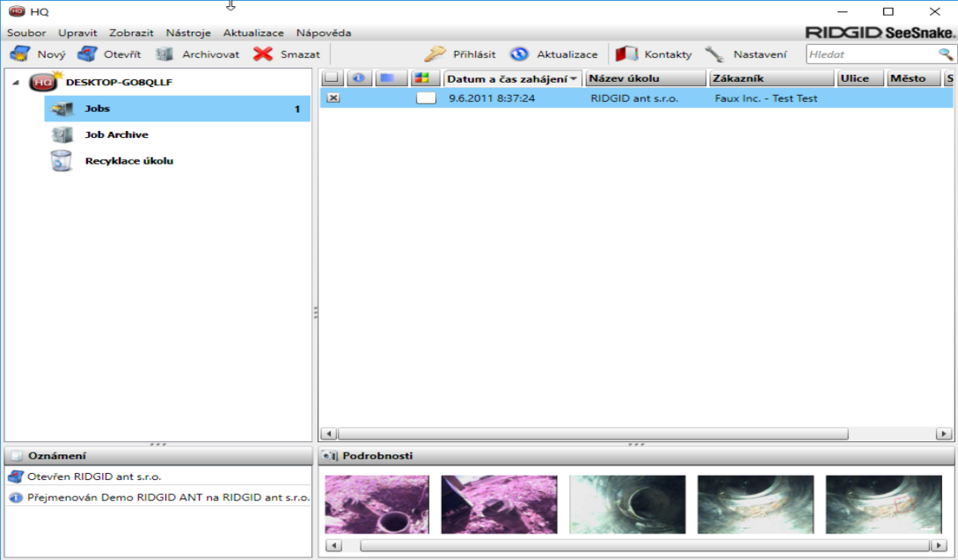Toggle the select-all checkbox column header
The width and height of the screenshot is (958, 560).
333,78
